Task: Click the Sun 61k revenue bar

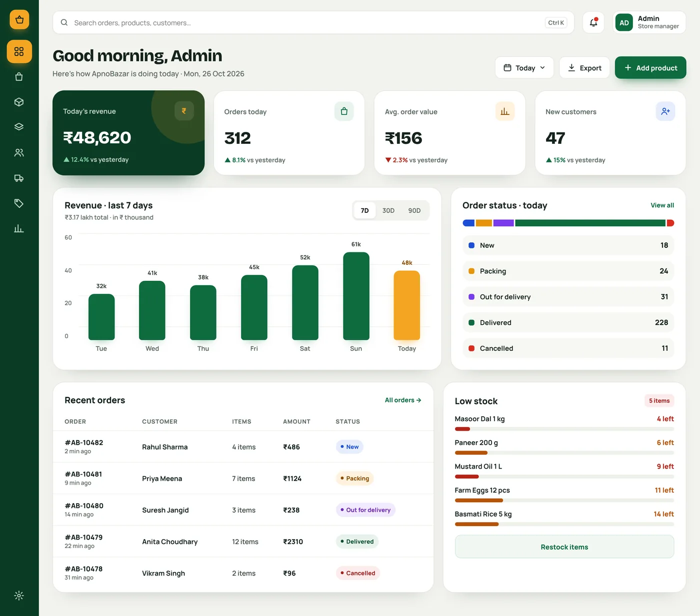Action: click(x=356, y=296)
